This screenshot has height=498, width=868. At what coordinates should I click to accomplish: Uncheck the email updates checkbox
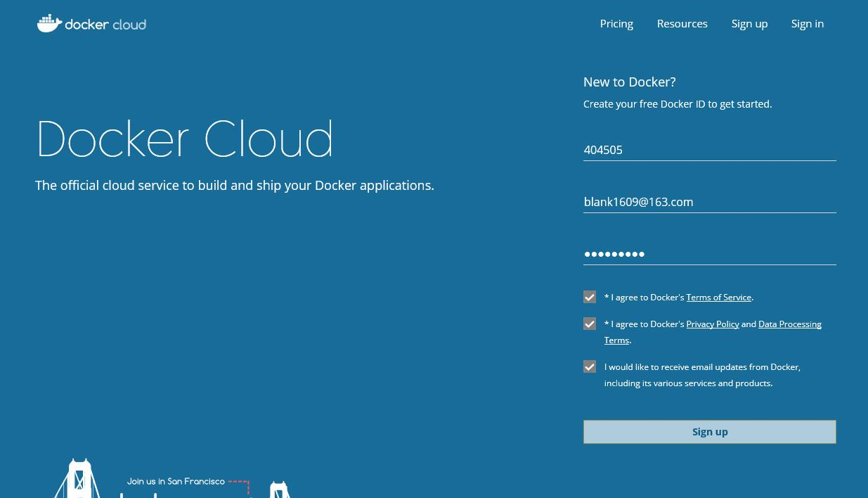(590, 366)
